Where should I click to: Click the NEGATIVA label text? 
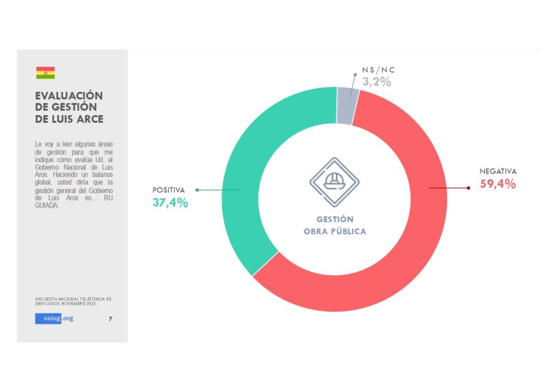tap(498, 171)
